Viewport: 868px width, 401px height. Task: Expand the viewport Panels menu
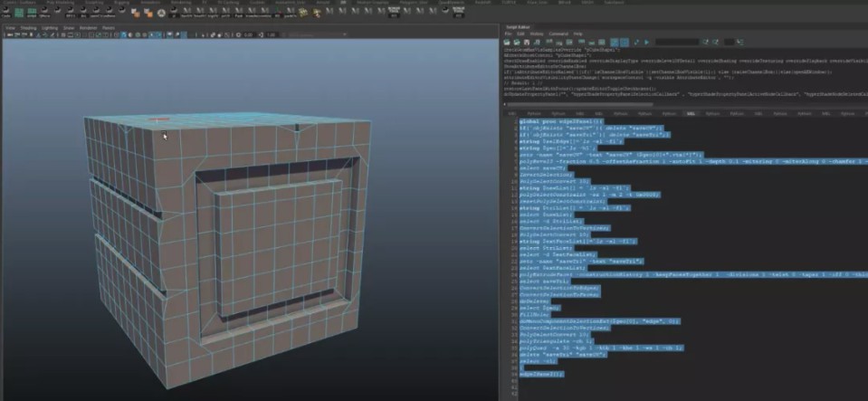(109, 27)
